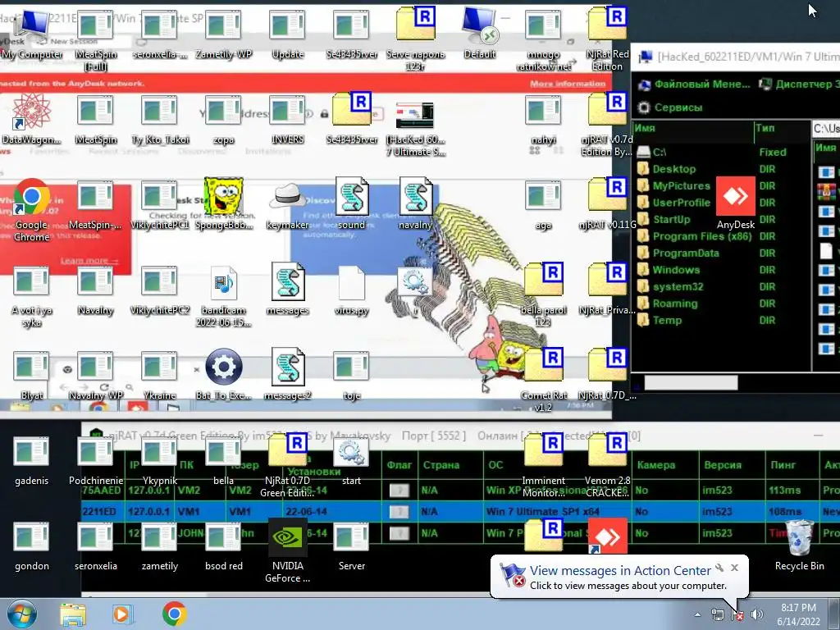The width and height of the screenshot is (840, 630).
Task: Click the volume speaker tray icon
Action: coord(757,614)
